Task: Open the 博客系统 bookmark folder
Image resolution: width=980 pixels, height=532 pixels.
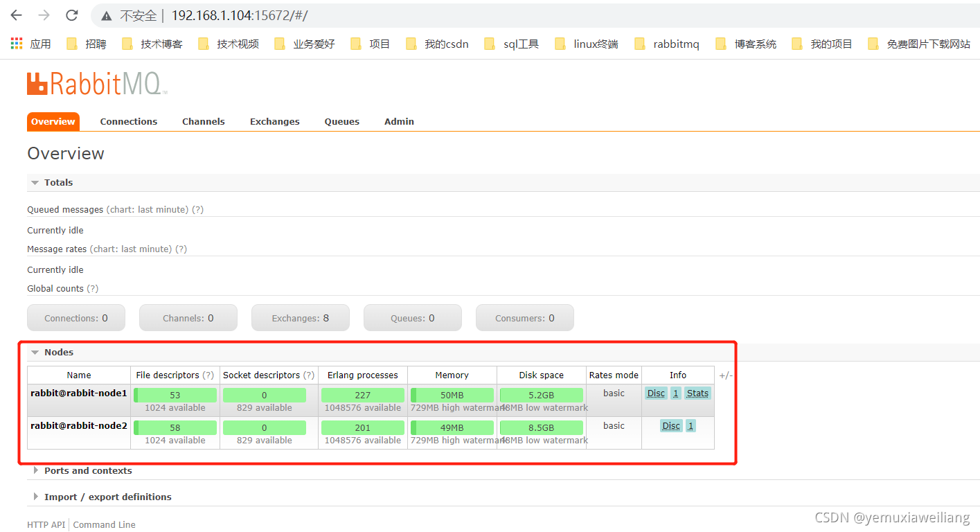Action: tap(746, 44)
